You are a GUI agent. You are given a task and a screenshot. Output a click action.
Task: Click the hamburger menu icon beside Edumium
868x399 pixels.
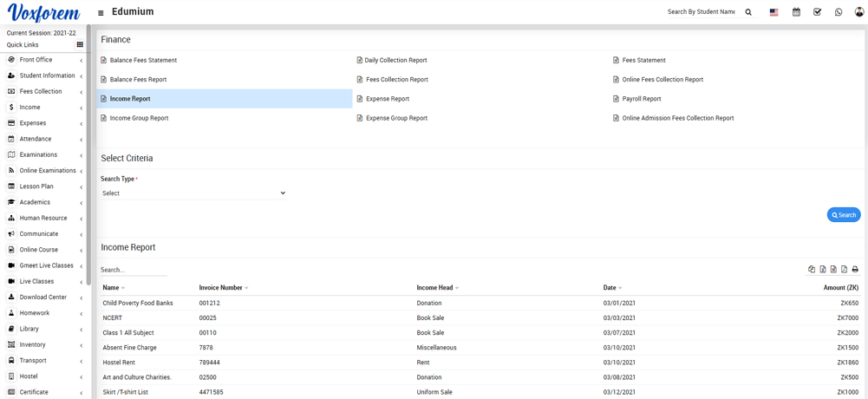coord(101,13)
